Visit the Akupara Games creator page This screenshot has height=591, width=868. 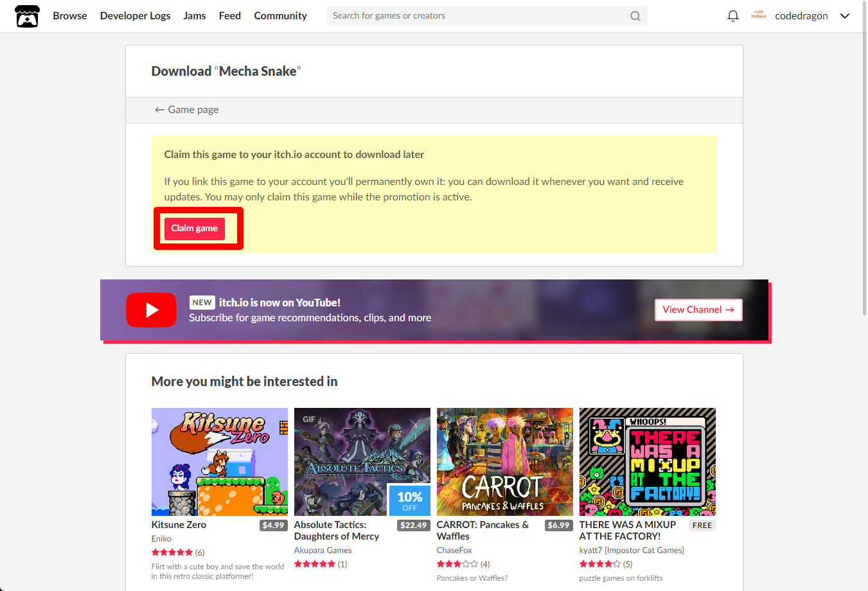coord(323,551)
